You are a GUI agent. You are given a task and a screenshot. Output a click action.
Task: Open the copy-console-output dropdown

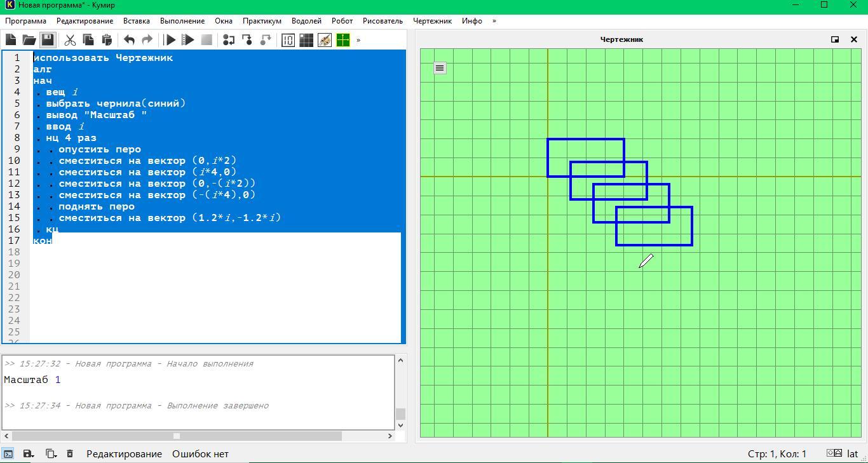pyautogui.click(x=51, y=453)
